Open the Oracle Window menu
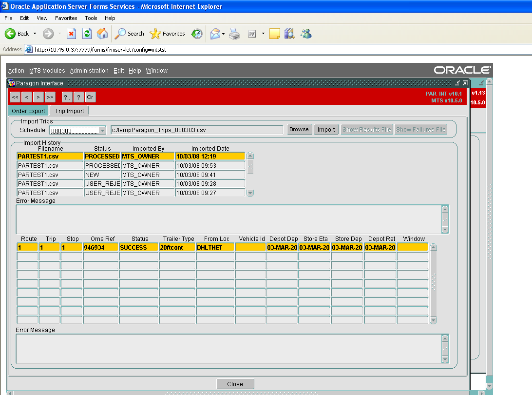Image resolution: width=532 pixels, height=395 pixels. coord(157,71)
